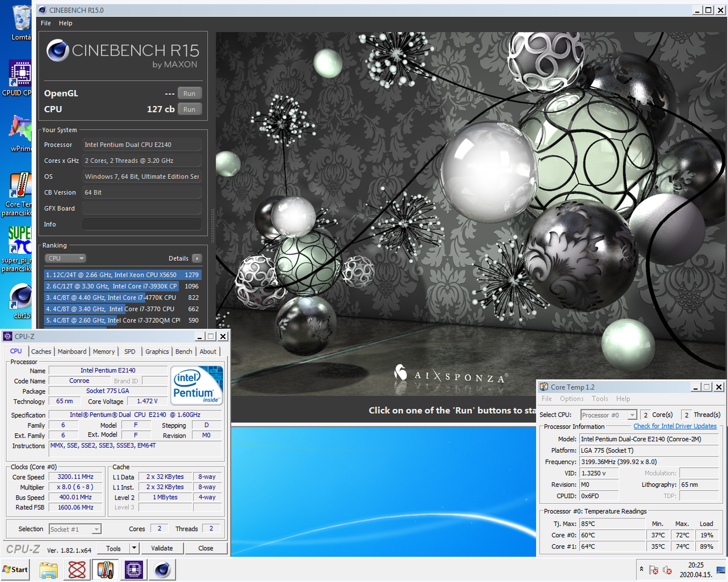
Task: Open the Core Temp Options menu
Action: pyautogui.click(x=572, y=399)
